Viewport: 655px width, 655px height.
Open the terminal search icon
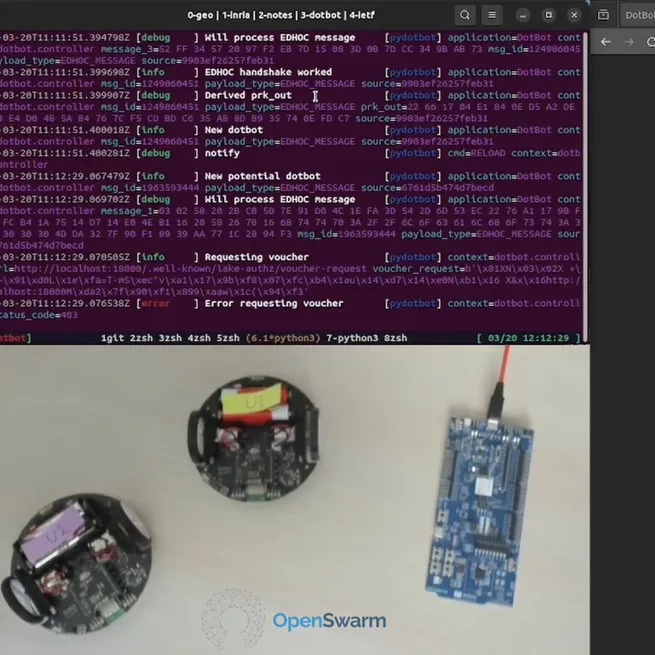(465, 15)
